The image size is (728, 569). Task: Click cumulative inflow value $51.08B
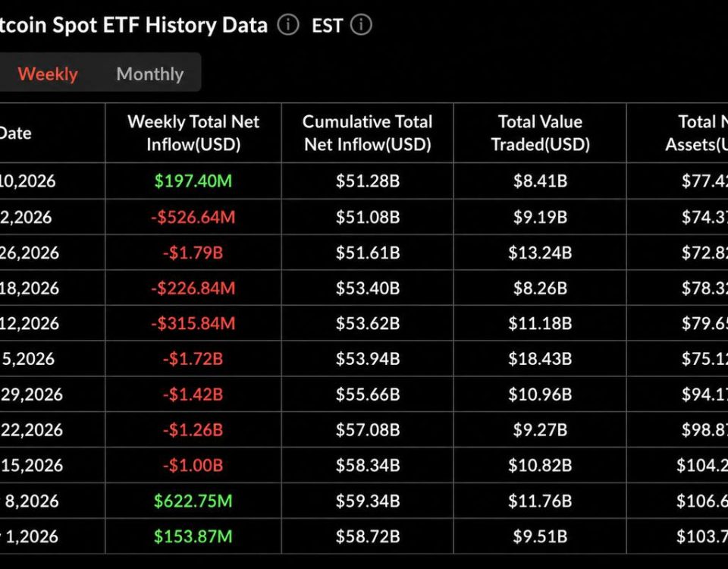coord(368,217)
